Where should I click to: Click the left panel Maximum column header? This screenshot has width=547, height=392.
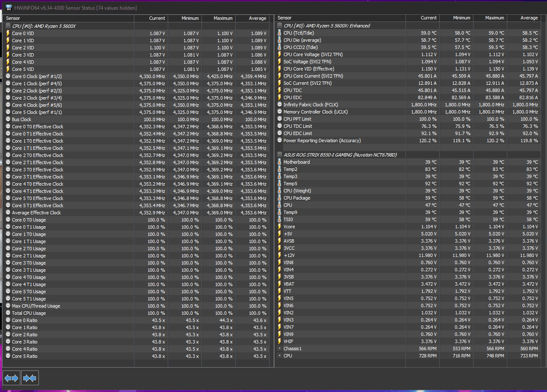(218, 18)
